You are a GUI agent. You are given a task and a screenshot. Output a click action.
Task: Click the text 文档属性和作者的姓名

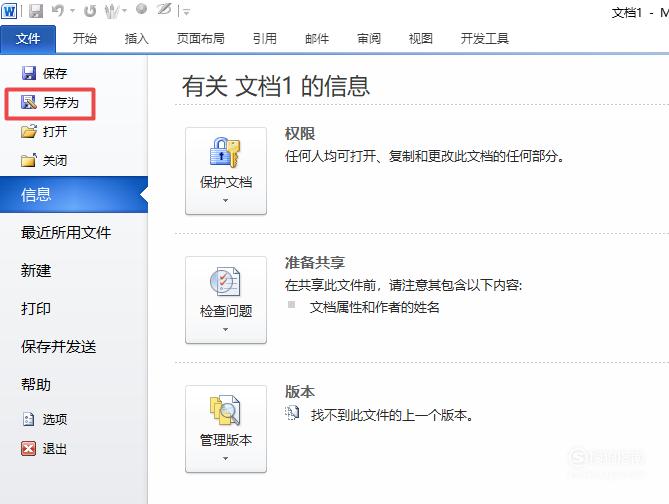point(375,307)
